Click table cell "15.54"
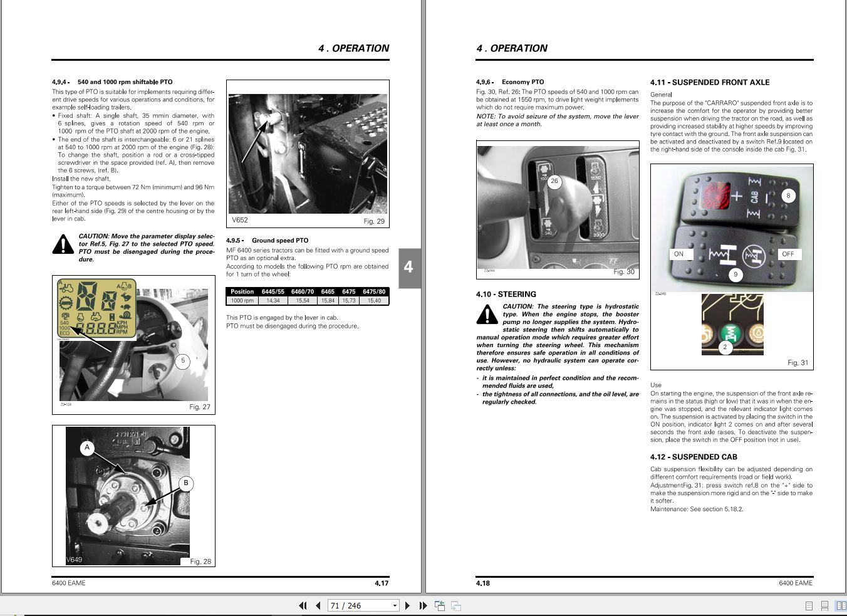Image resolution: width=847 pixels, height=616 pixels. (303, 301)
